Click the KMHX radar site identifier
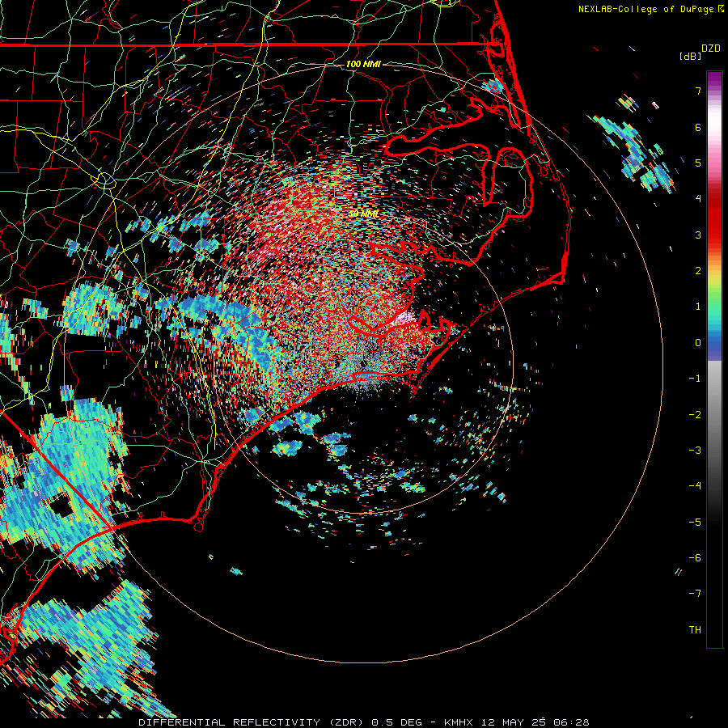Image resolution: width=728 pixels, height=728 pixels. pos(459,722)
